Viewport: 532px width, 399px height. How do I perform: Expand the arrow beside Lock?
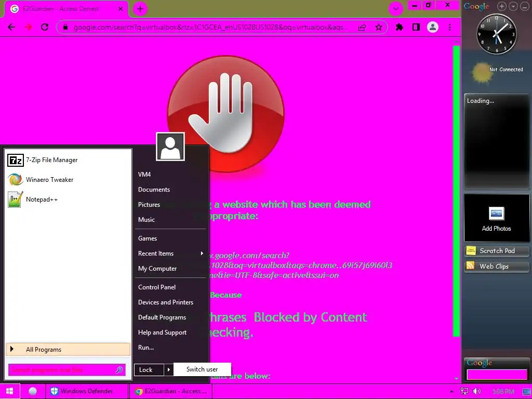point(169,370)
